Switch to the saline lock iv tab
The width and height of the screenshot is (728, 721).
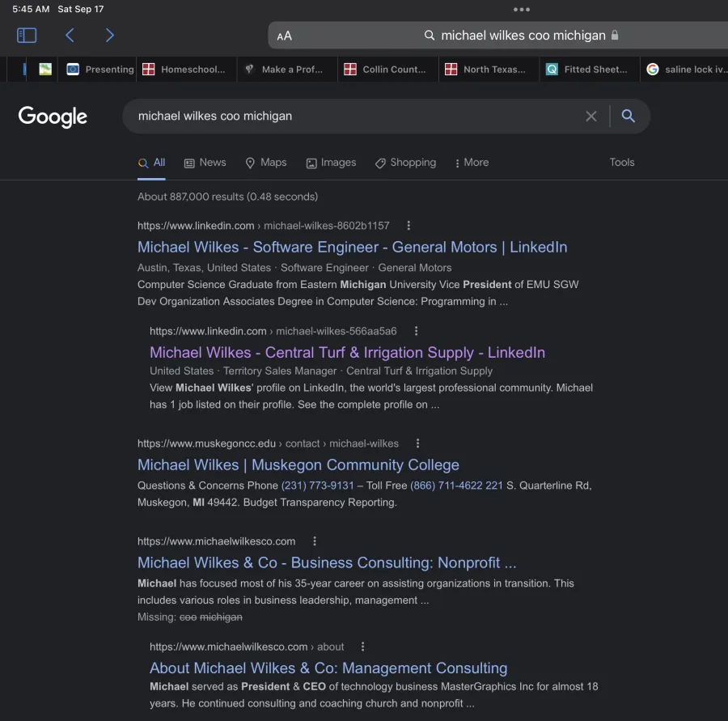click(x=684, y=70)
